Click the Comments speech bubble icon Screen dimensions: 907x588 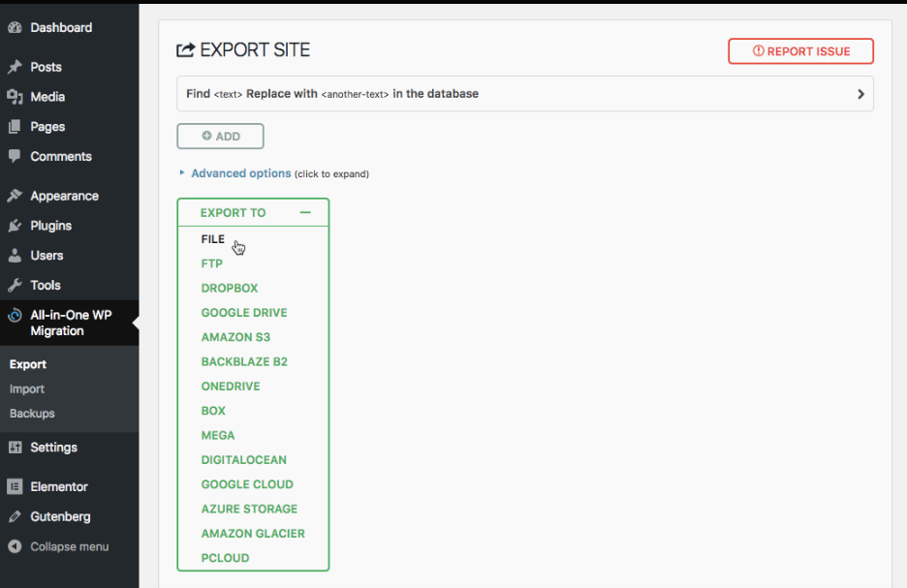coord(16,156)
